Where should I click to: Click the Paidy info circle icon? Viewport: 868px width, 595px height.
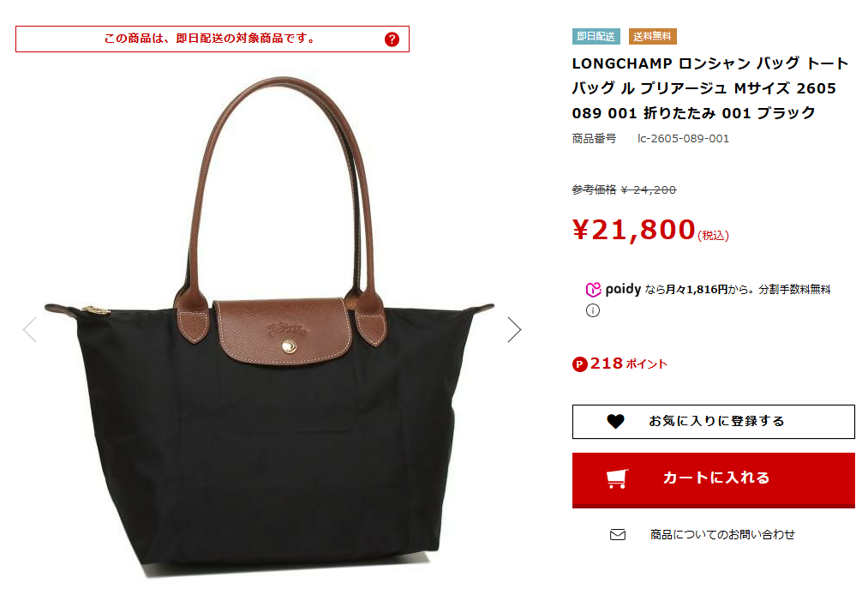tap(592, 310)
